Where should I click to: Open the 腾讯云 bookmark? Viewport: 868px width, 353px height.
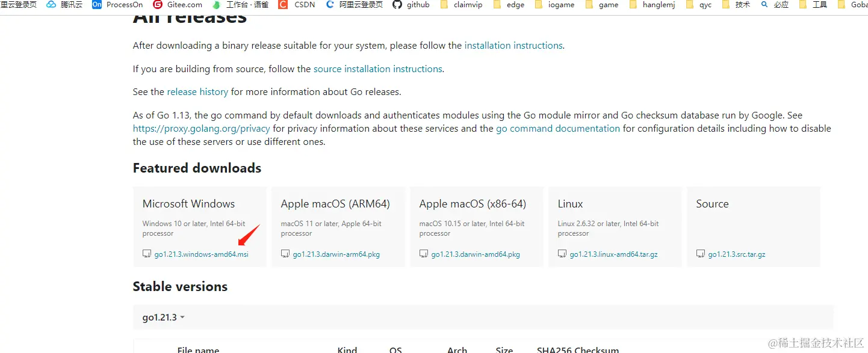point(64,5)
